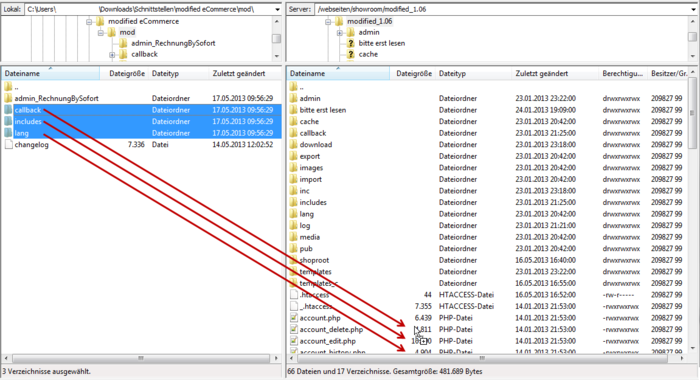
Task: Select the '.htaccess' file name on server
Action: [315, 295]
